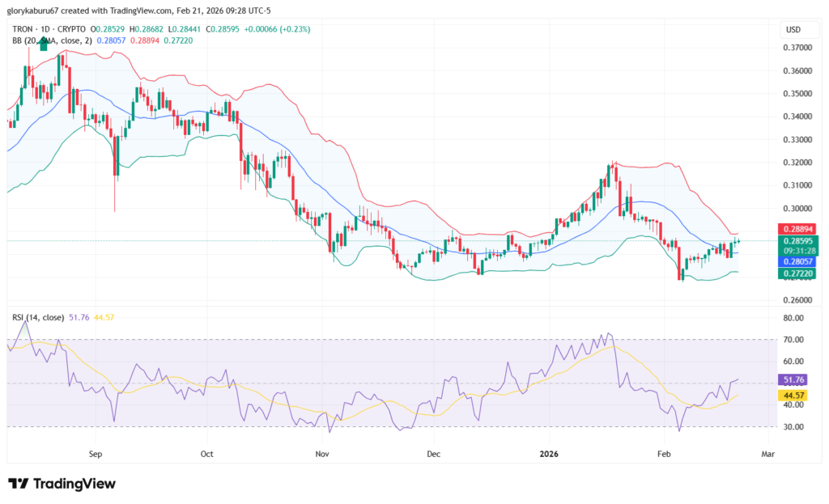Click the 1D timeframe in the chart legend

(x=43, y=29)
